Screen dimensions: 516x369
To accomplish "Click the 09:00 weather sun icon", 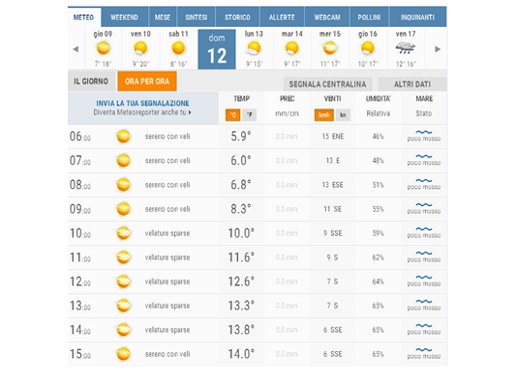I will click(x=123, y=209).
